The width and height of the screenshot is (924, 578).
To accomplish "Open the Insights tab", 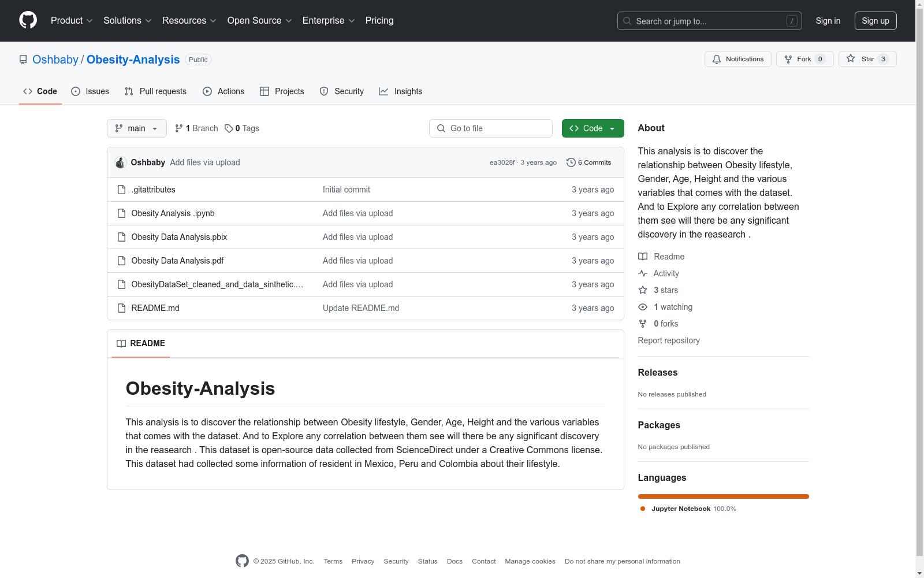I will (401, 91).
